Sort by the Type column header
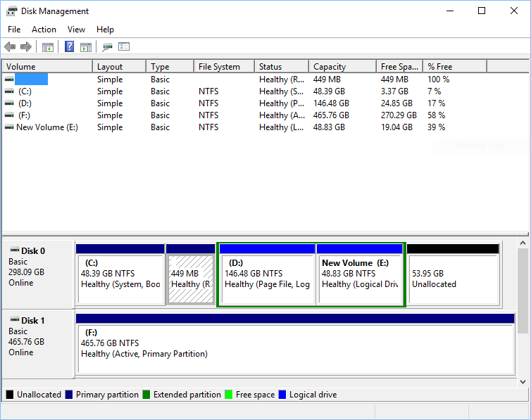The image size is (531, 420). pyautogui.click(x=170, y=67)
